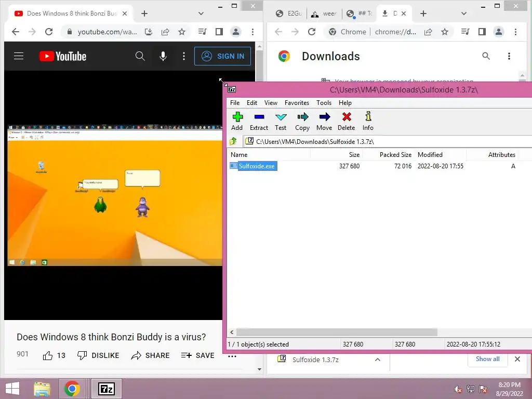This screenshot has height=399, width=532.
Task: Toggle side panel in YouTube browser window
Action: (x=219, y=32)
